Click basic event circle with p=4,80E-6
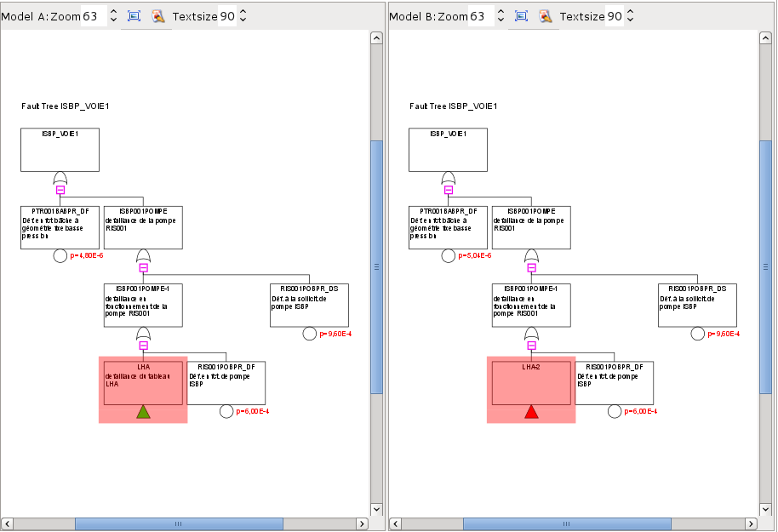 [60, 256]
